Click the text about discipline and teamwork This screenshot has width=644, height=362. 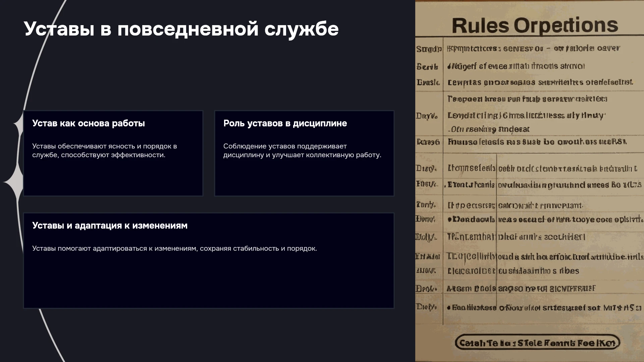302,150
